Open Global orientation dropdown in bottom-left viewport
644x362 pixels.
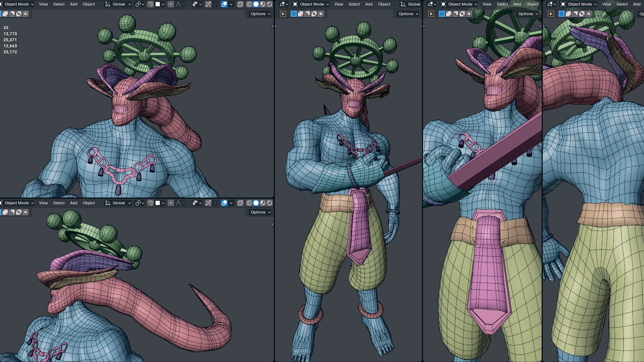click(118, 203)
